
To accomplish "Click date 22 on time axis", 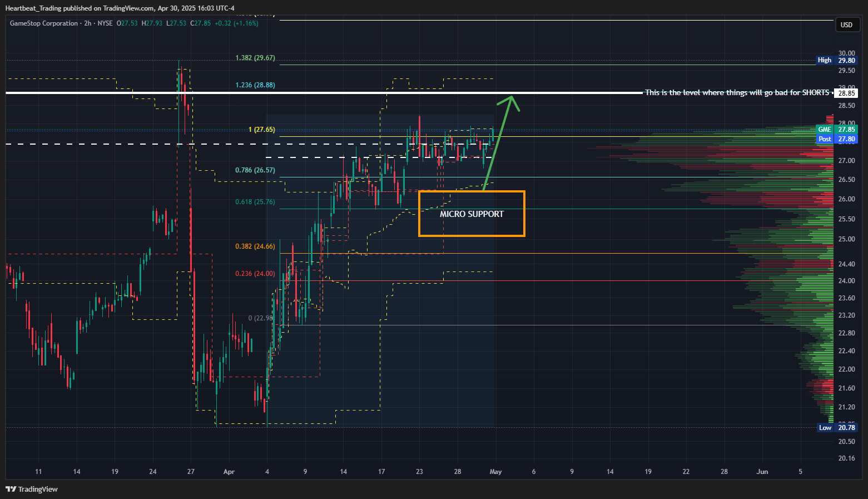I will (686, 472).
